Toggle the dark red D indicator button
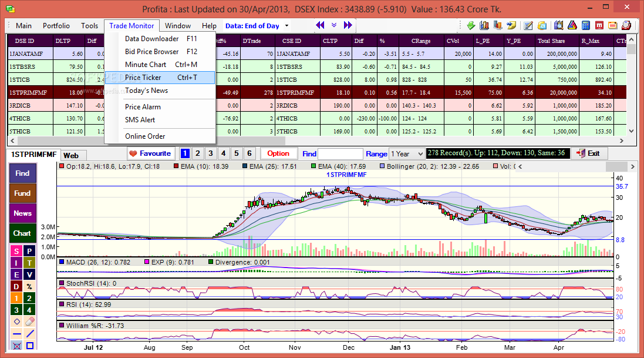The height and width of the screenshot is (358, 644). (x=16, y=286)
